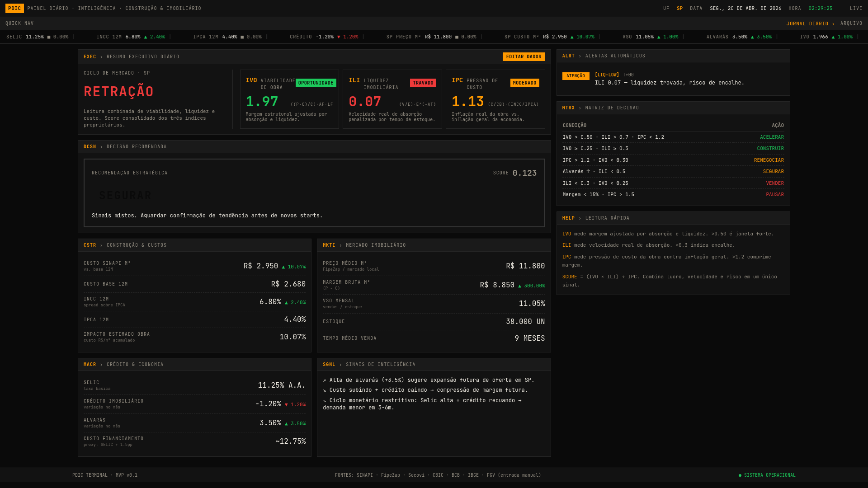Click Tempo Médio Venda value 9 meses
Viewport: 868px width, 488px height.
click(x=530, y=338)
